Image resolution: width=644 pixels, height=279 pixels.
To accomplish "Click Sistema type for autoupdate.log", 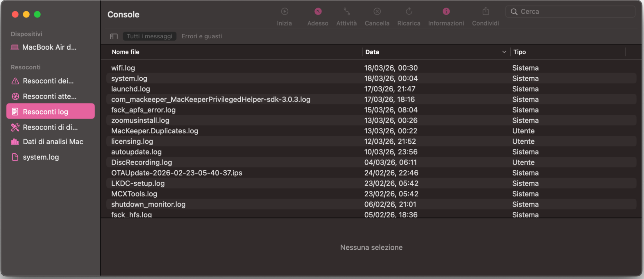I will point(525,152).
